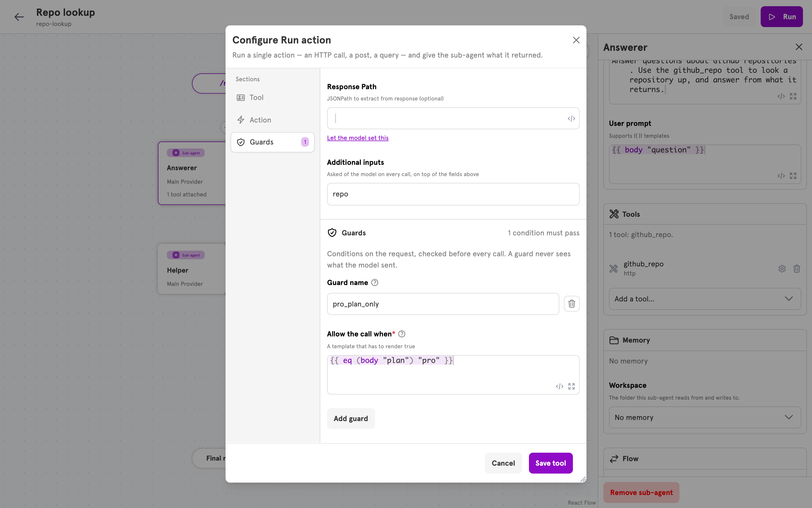Click the Guards count badge
This screenshot has width=812, height=508.
pos(305,142)
